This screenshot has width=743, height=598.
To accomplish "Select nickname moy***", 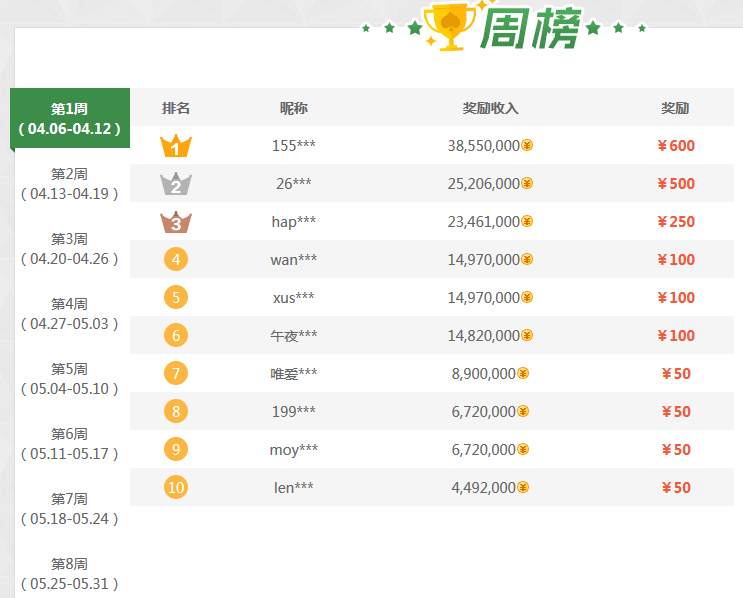I will [x=294, y=450].
